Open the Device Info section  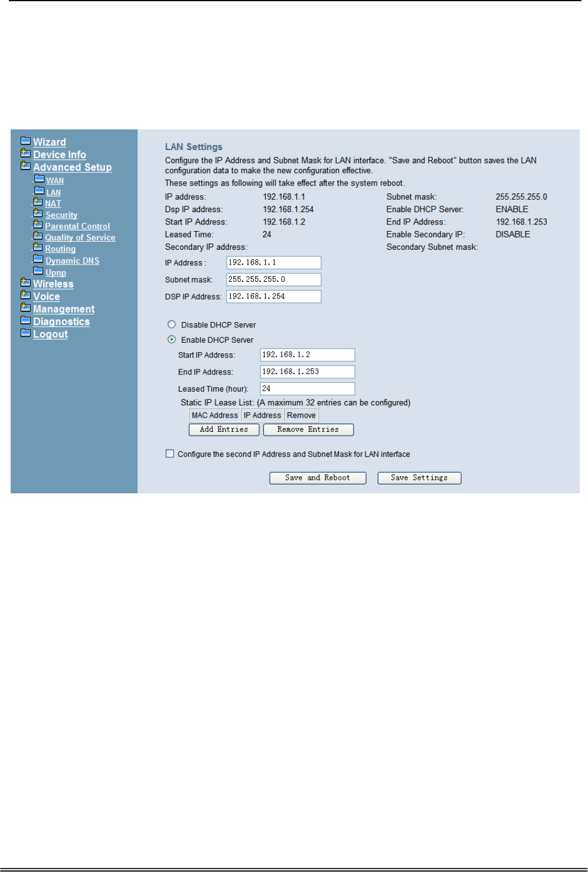click(60, 155)
